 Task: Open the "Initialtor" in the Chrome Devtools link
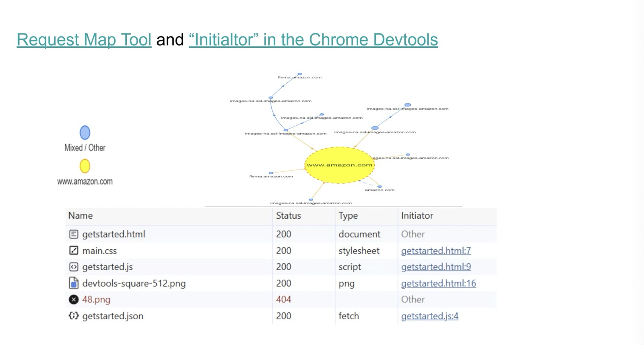tap(313, 40)
